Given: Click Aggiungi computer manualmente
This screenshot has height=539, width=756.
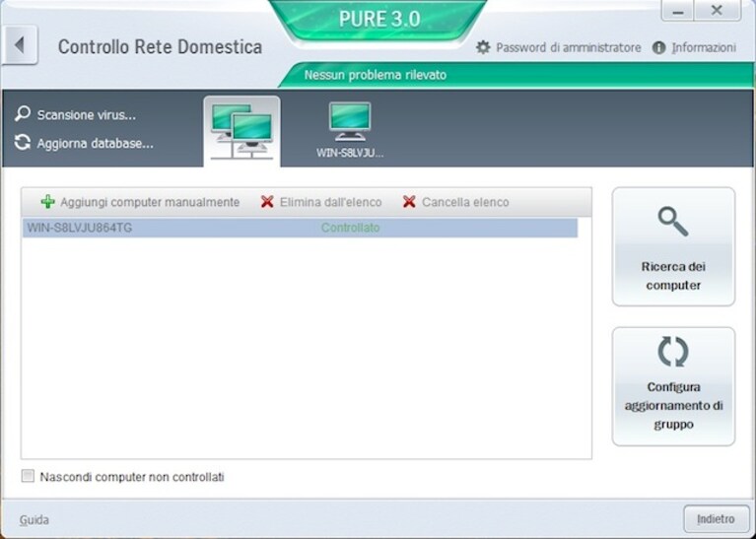Looking at the screenshot, I should [x=150, y=202].
